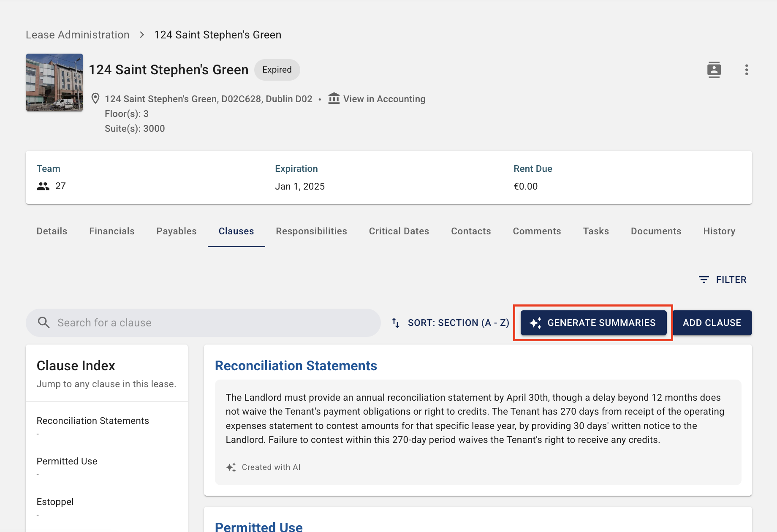The image size is (777, 532).
Task: Open the three-dot more options menu
Action: pos(746,70)
